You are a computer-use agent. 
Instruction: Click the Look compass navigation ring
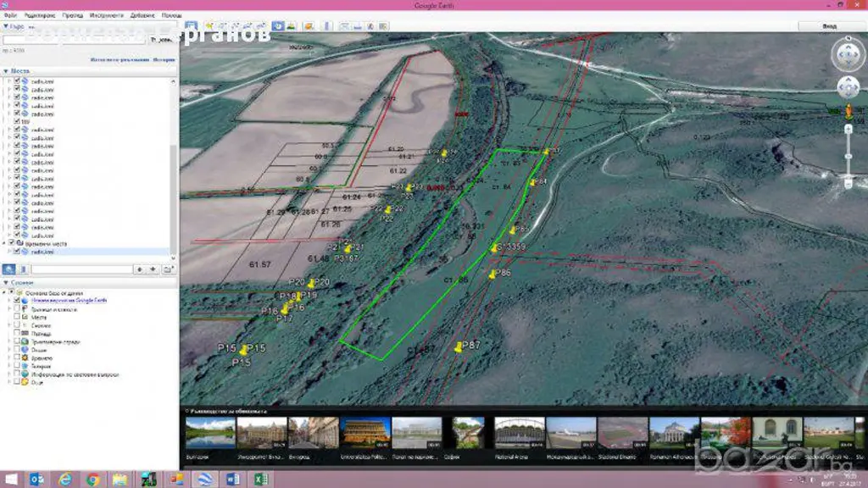(848, 55)
